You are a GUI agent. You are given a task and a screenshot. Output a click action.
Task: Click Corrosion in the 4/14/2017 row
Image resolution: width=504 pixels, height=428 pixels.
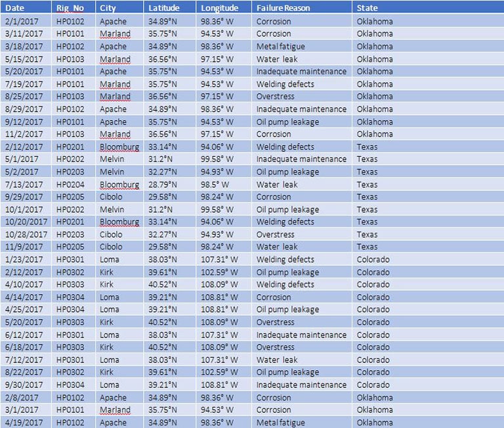point(274,297)
